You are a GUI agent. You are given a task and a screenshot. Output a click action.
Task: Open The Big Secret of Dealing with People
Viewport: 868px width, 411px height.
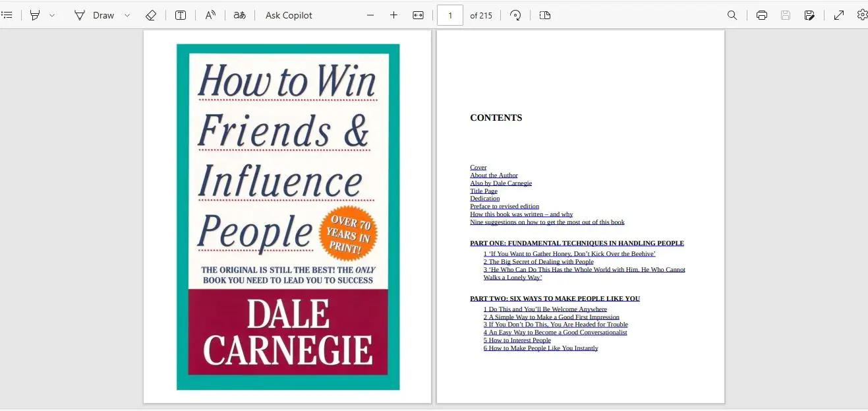coord(538,262)
